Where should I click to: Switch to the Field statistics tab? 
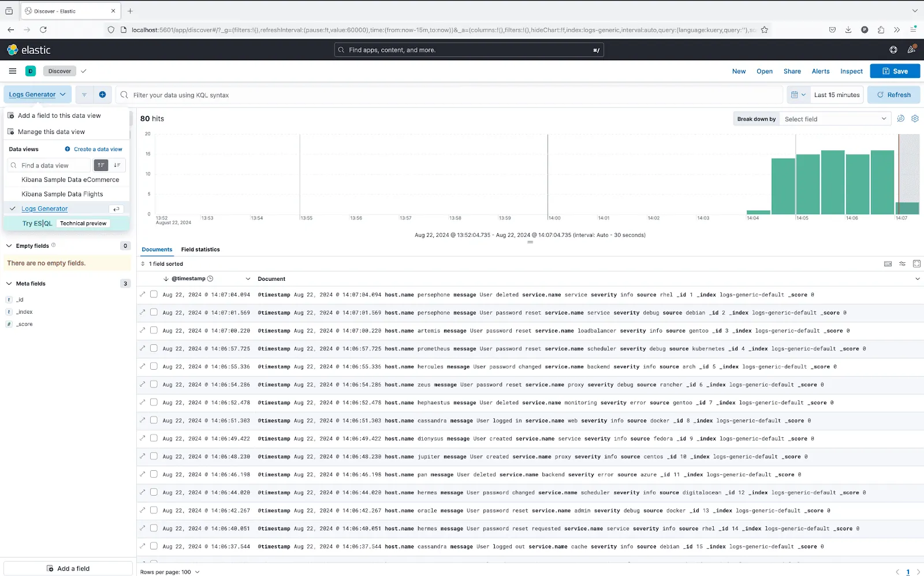pyautogui.click(x=200, y=249)
